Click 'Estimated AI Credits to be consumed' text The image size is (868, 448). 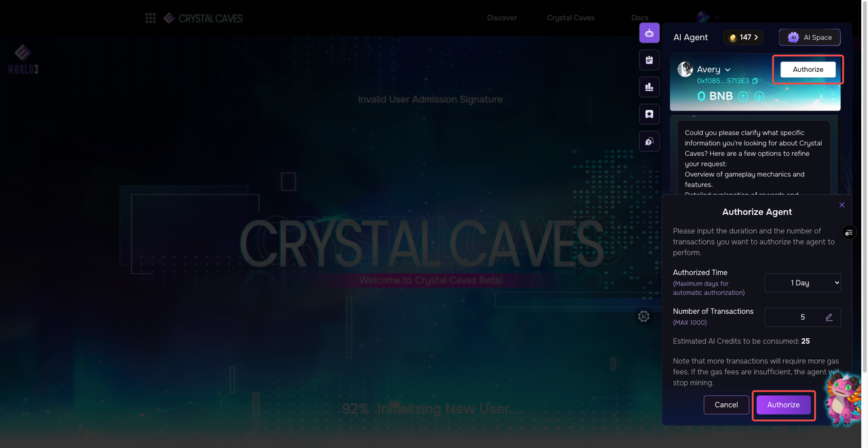pyautogui.click(x=736, y=341)
